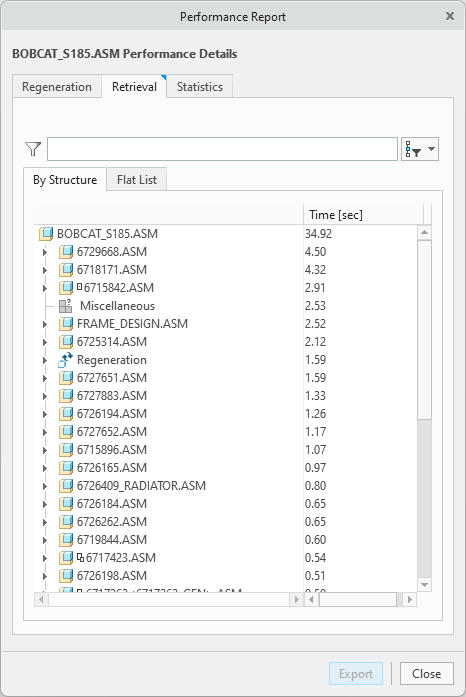Expand the 6715842.ASM tree node

click(x=44, y=288)
